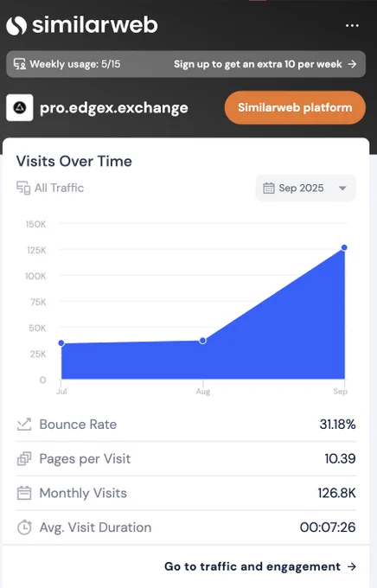The image size is (377, 588).
Task: Select the Sep data point on chart
Action: pos(344,247)
